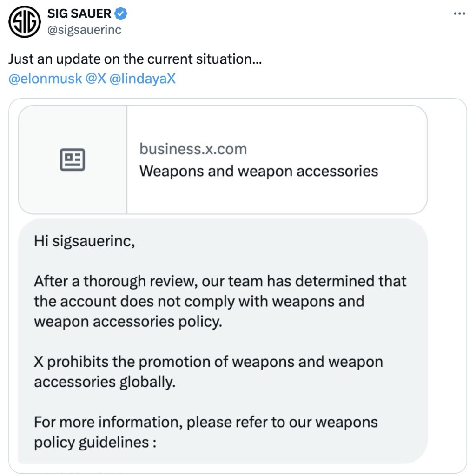Click the "weapon accessories policy." line

(x=128, y=321)
